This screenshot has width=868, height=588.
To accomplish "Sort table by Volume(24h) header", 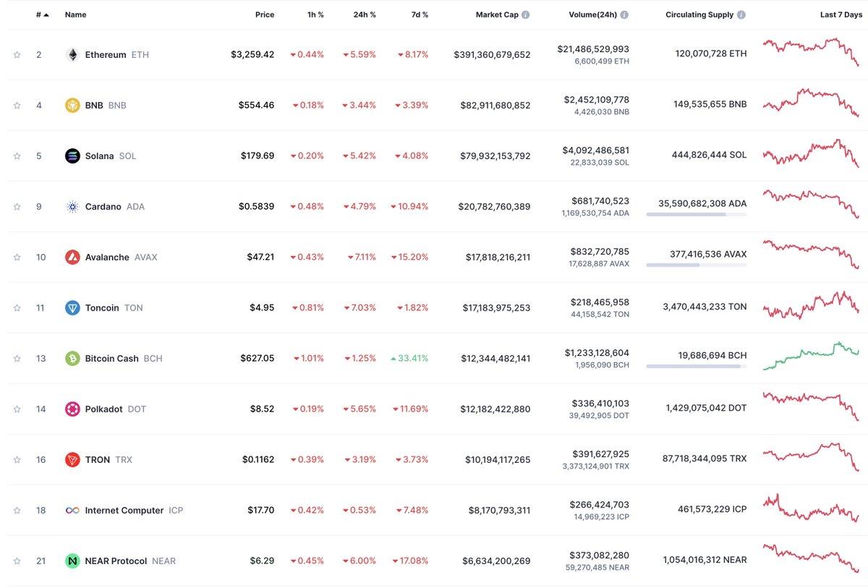I will [593, 14].
